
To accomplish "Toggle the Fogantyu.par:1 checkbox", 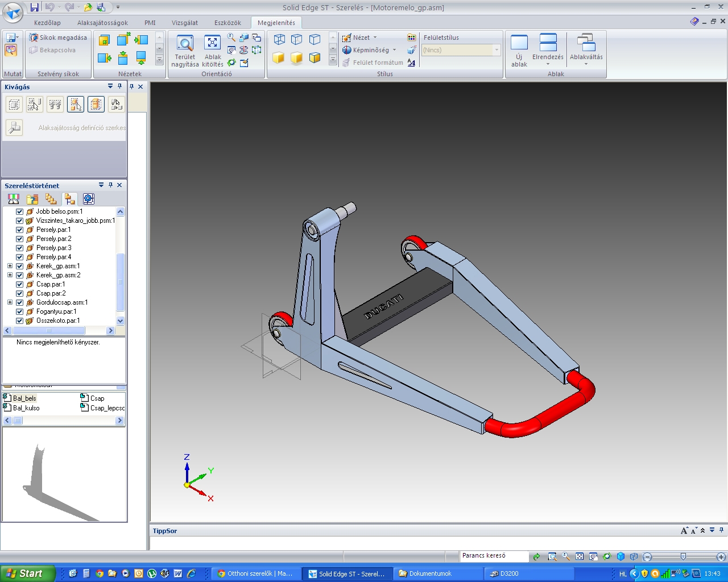I will click(20, 311).
